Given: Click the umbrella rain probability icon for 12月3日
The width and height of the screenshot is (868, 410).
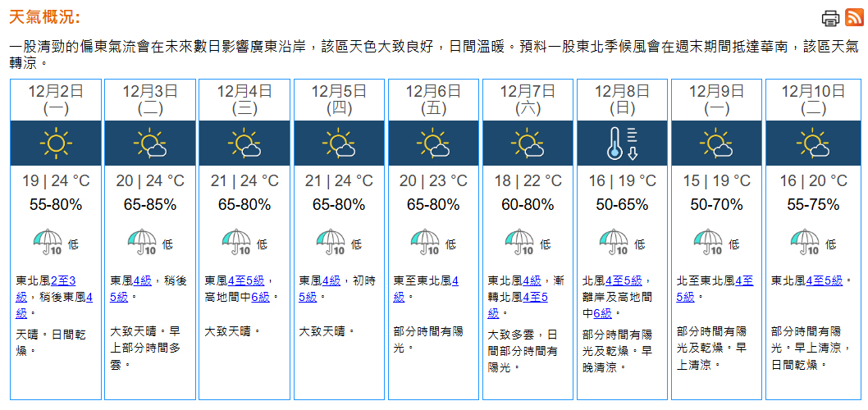Looking at the screenshot, I should 143,243.
